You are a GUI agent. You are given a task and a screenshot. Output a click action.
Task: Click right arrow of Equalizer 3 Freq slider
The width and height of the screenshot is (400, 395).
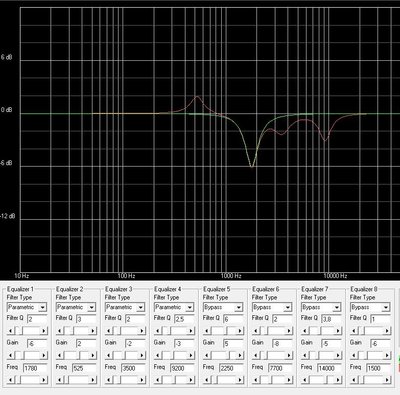(142, 380)
